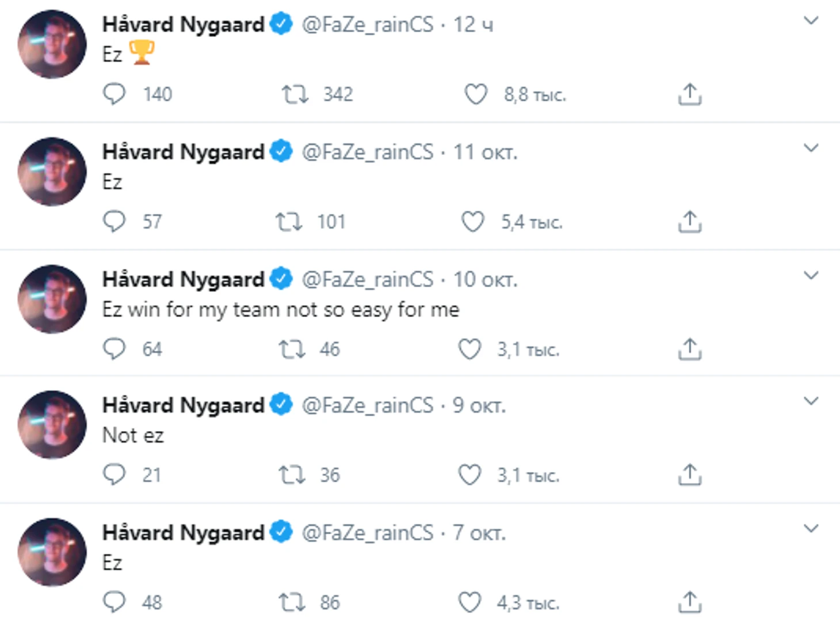
Task: Open the profile avatar of the 7 окт. tweet
Action: 52,552
